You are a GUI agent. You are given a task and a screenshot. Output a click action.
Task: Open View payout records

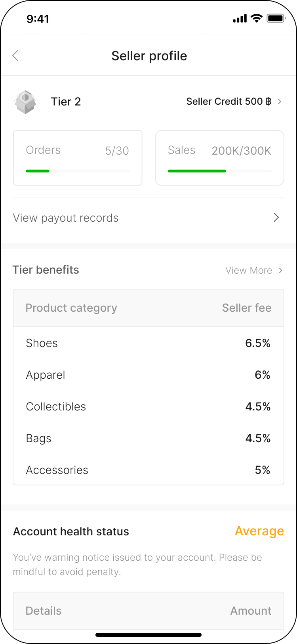[x=66, y=218]
